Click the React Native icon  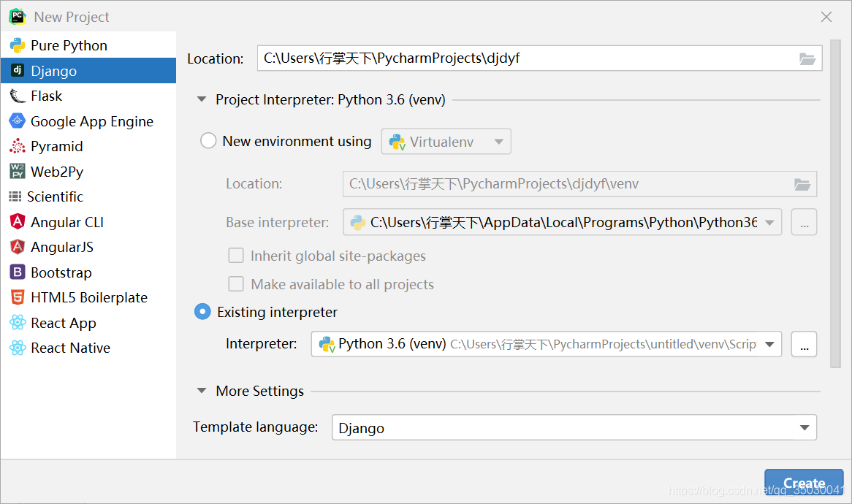18,348
